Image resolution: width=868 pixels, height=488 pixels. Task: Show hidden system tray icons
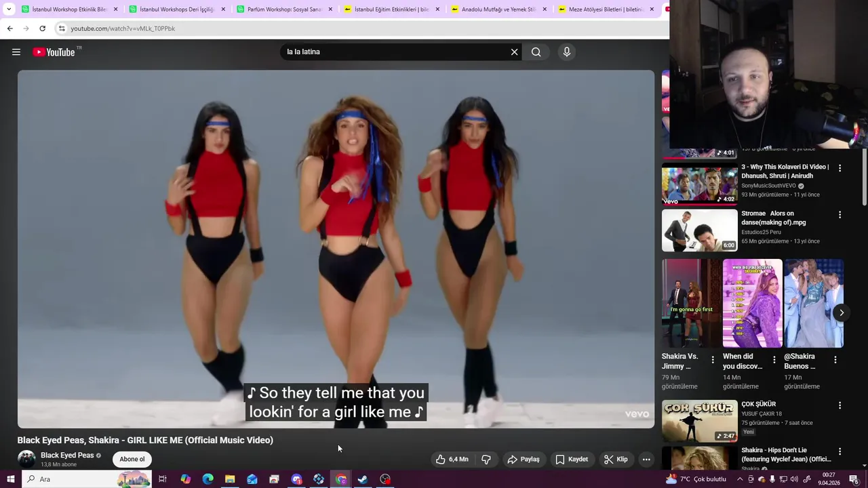740,479
